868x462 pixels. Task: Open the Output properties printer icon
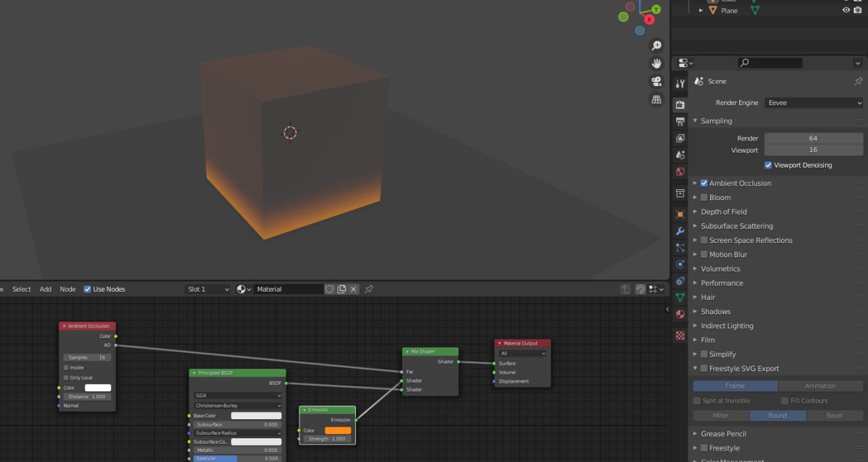point(680,121)
